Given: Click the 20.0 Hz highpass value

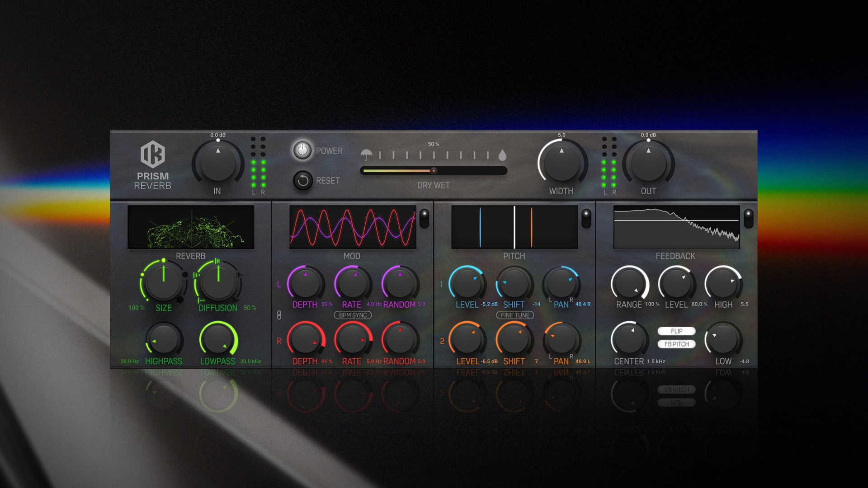Looking at the screenshot, I should 129,361.
